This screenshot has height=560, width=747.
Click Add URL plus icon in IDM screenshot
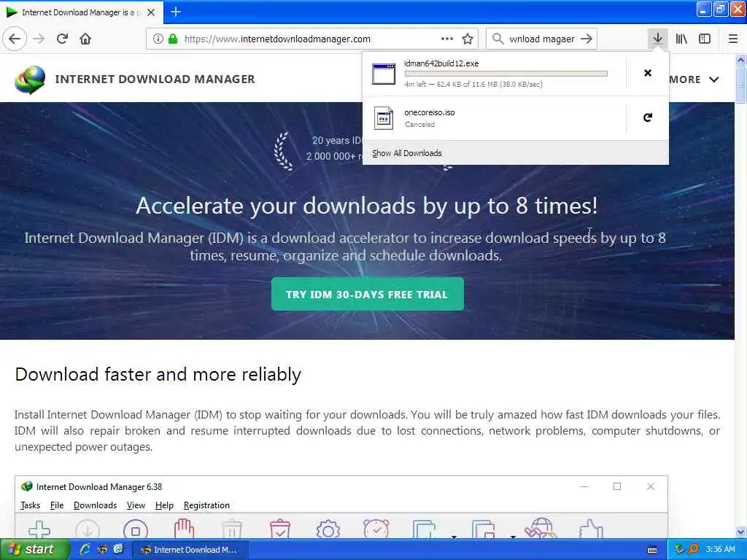coord(39,529)
